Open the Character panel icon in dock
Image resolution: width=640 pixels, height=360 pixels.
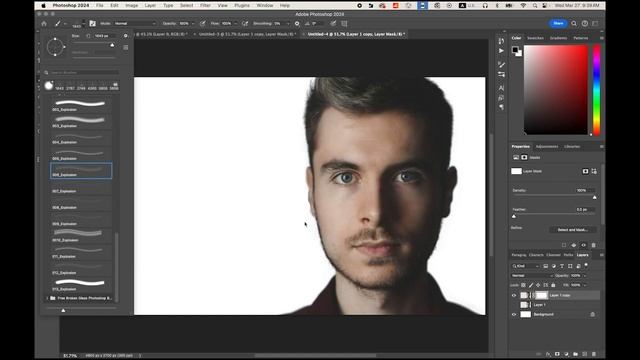click(x=501, y=88)
